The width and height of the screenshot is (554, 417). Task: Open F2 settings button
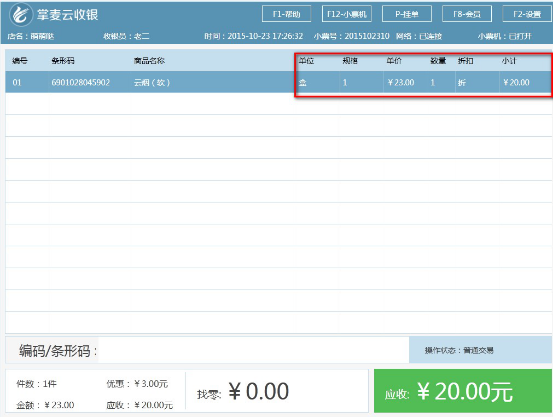[527, 14]
